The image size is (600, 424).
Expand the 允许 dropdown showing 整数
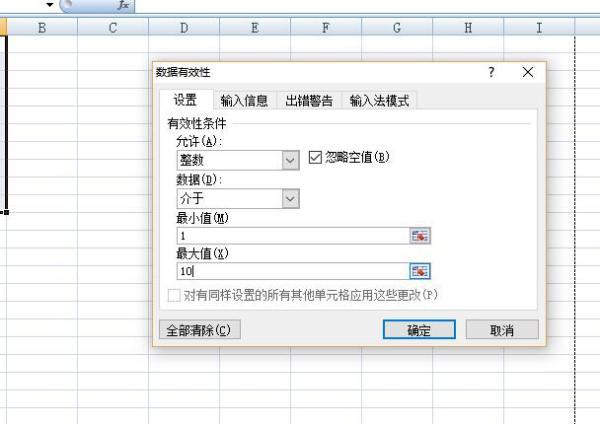(x=291, y=160)
